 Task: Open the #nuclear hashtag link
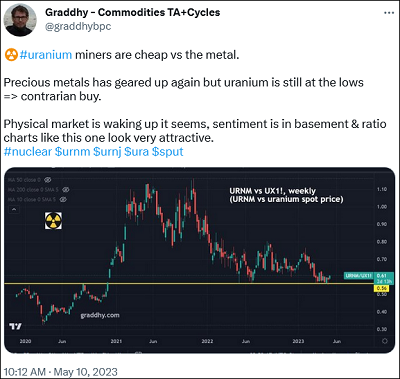28,151
